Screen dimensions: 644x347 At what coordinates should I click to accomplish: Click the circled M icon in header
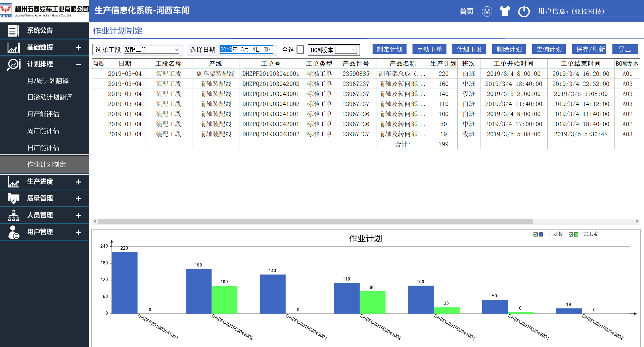pyautogui.click(x=487, y=11)
